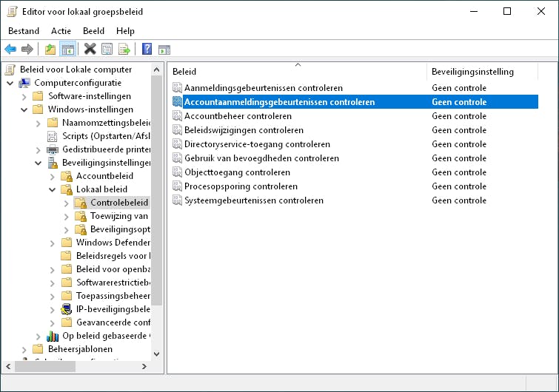Click the Back arrow toolbar icon
Screen dimensions: 559x392
tap(10, 49)
